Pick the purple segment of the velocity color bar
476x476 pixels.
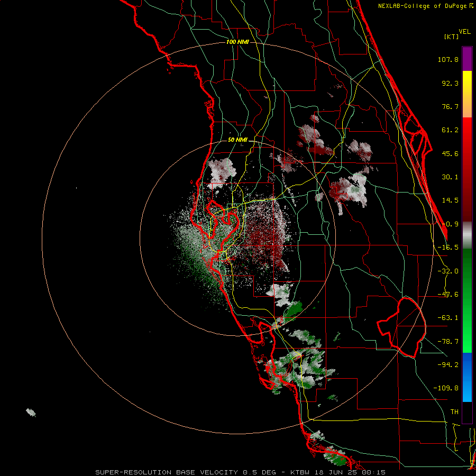(x=467, y=59)
